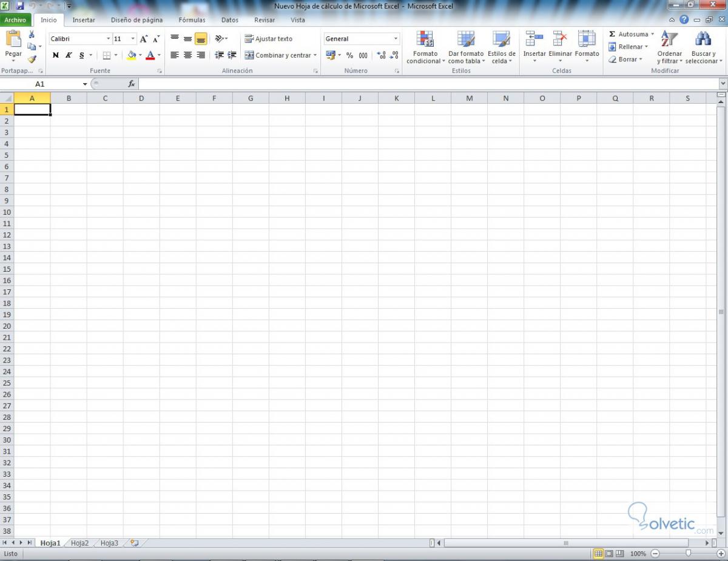The image size is (728, 561).
Task: Open the Fórmulas ribbon tab
Action: 192,20
